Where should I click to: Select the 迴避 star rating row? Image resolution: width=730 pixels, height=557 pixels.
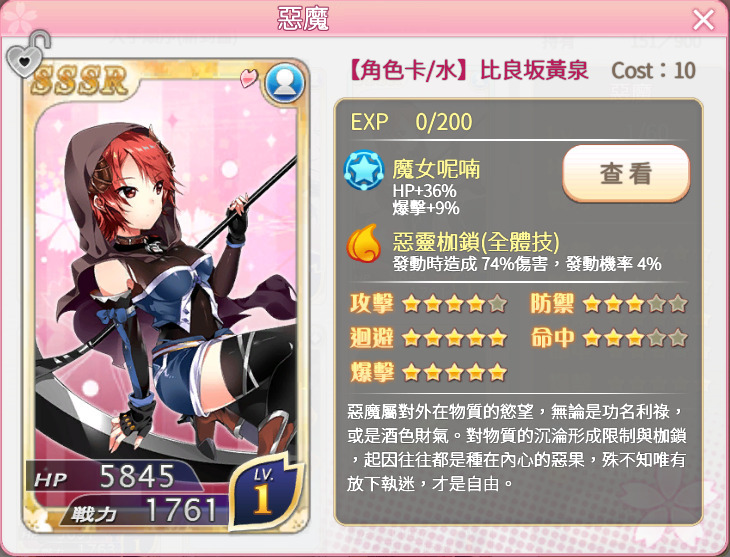click(428, 338)
